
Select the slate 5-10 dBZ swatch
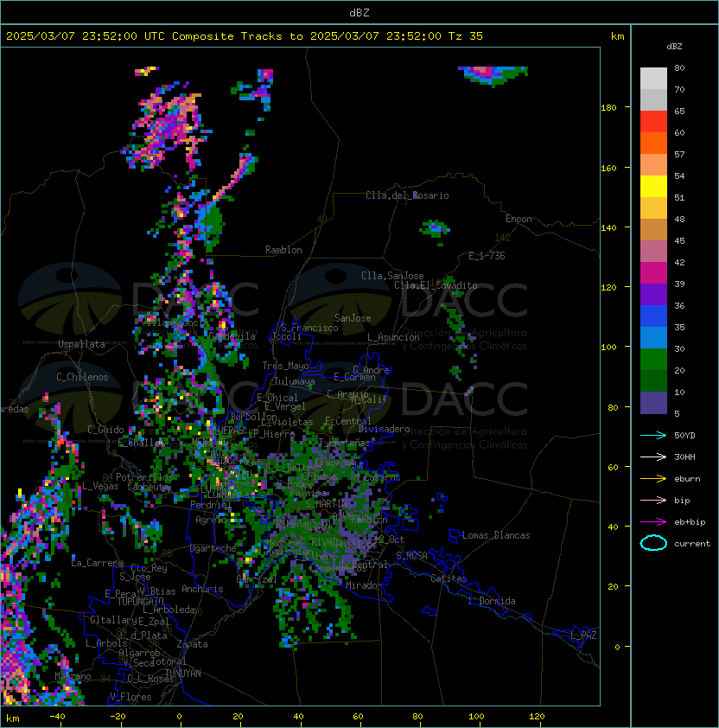[653, 403]
